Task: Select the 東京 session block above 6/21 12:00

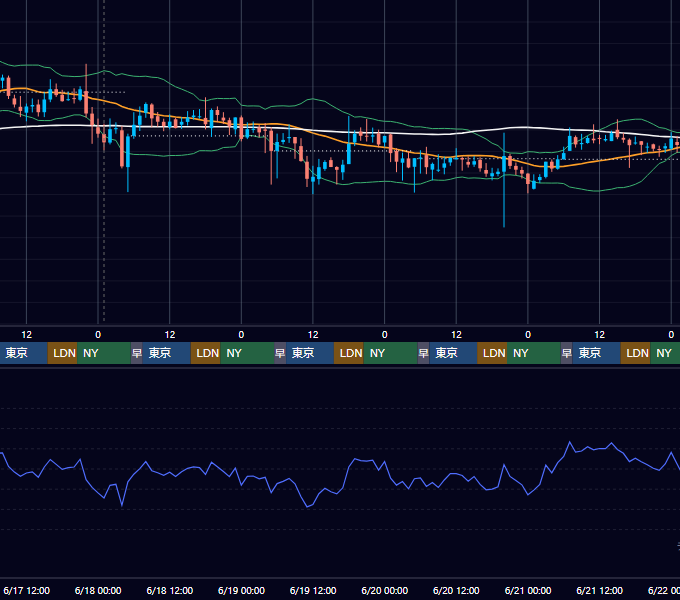Action: (x=596, y=353)
